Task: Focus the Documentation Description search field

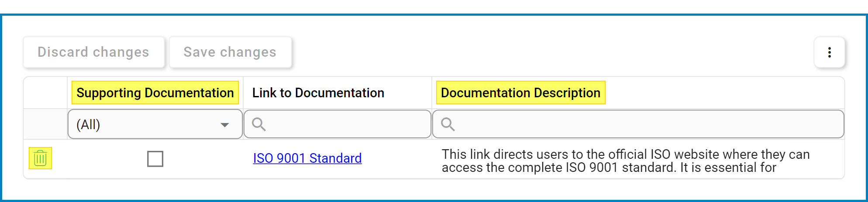Action: coord(638,124)
